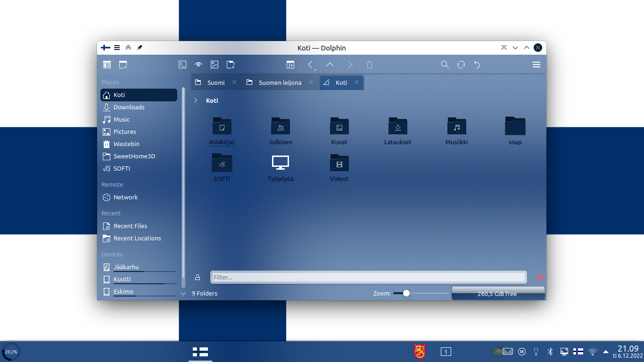Open the Videot folder
Viewport: 644px width, 362px height.
click(339, 168)
